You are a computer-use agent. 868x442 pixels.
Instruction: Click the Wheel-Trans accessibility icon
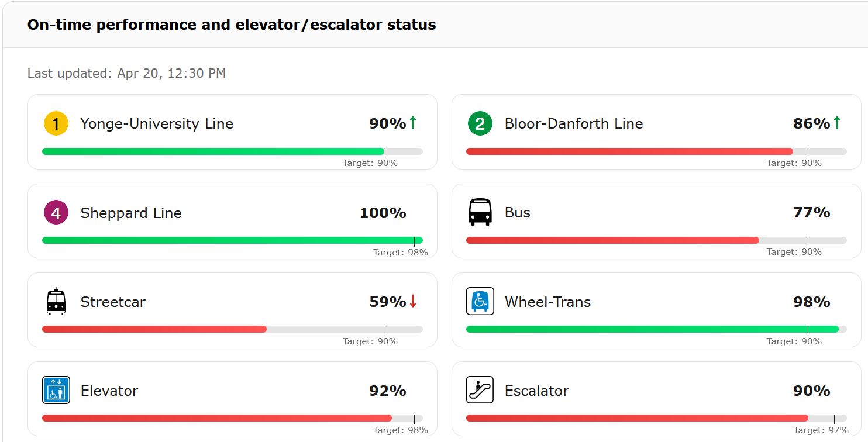pos(480,302)
